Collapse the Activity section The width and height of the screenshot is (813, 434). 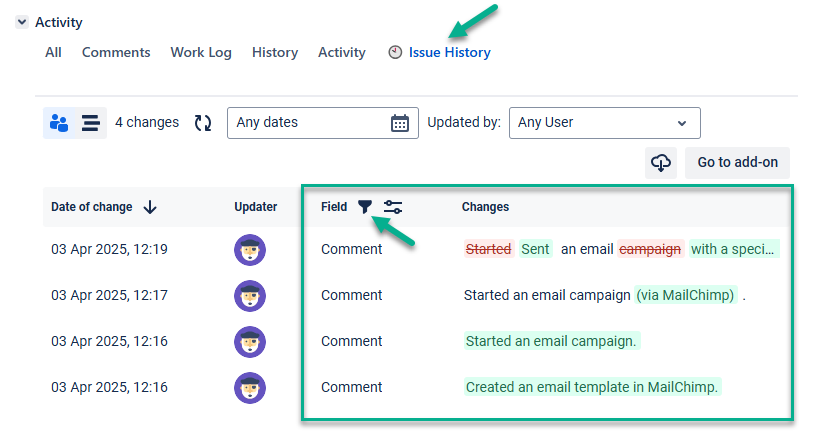pos(22,22)
